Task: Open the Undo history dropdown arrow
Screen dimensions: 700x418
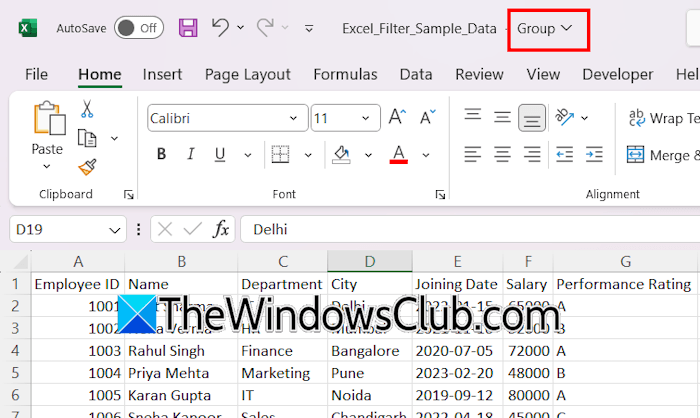Action: point(240,28)
